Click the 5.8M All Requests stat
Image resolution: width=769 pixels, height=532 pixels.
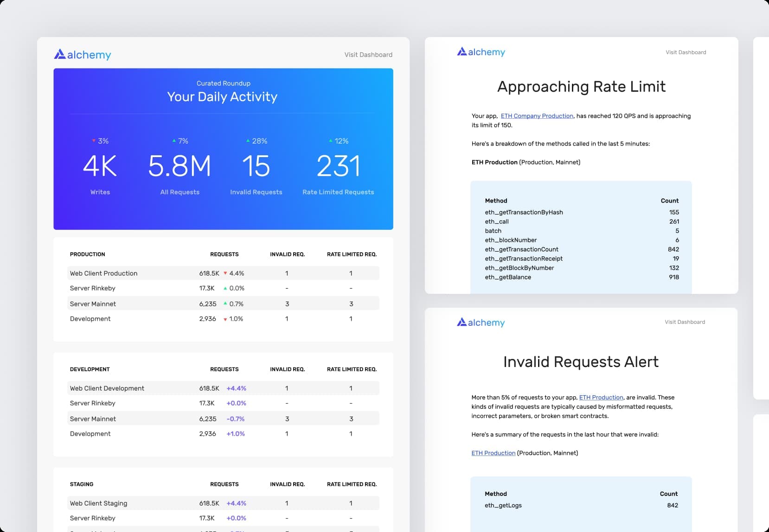tap(179, 165)
